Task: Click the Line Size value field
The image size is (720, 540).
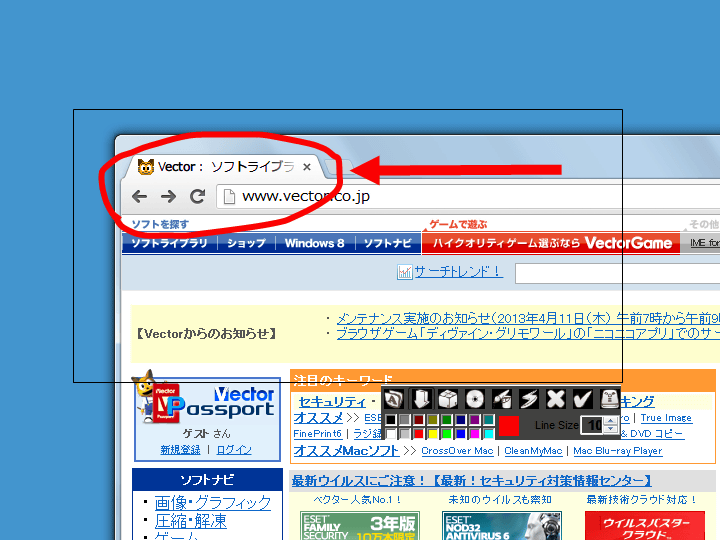Action: 593,425
